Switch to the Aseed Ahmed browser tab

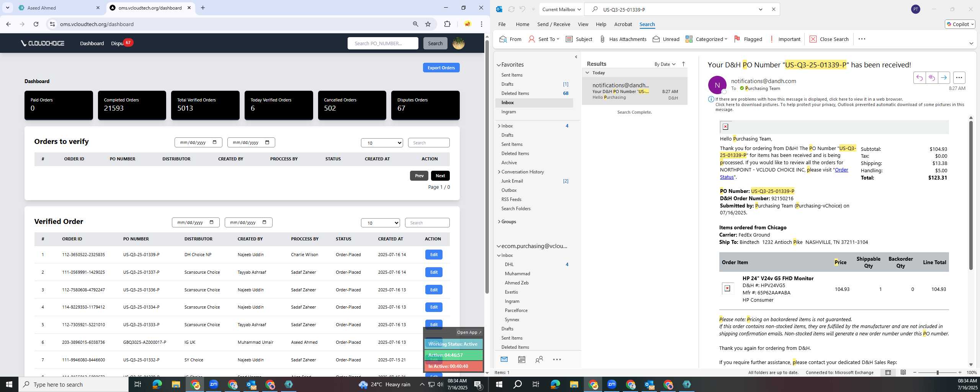(x=59, y=8)
